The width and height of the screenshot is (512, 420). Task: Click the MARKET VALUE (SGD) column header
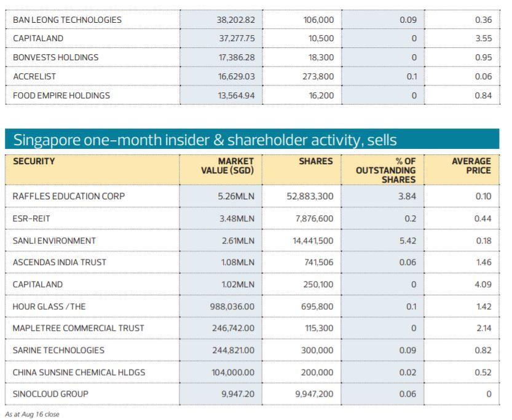pos(227,165)
